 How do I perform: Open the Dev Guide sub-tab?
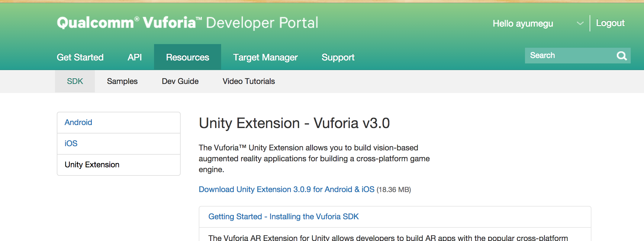click(180, 81)
